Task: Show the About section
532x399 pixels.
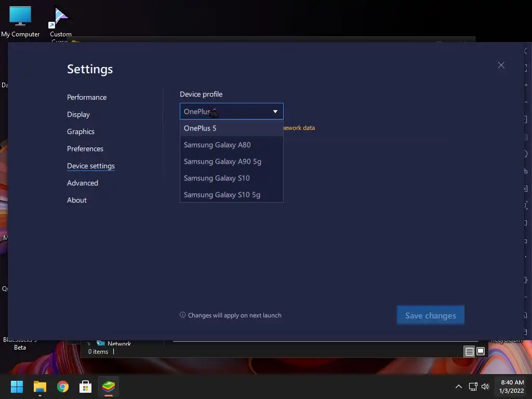Action: tap(77, 200)
